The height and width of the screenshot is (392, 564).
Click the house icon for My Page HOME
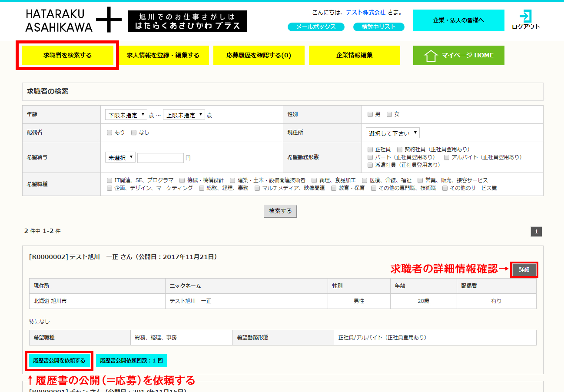430,56
